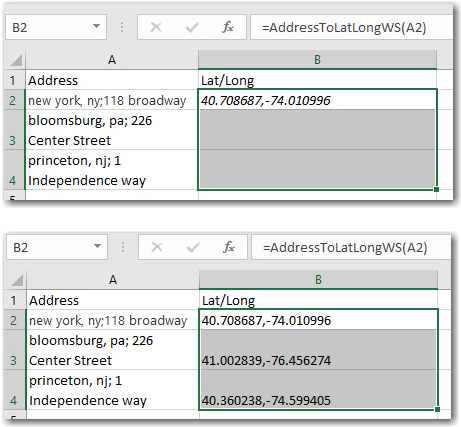Click Select All triangle in top spreadsheet

point(16,60)
